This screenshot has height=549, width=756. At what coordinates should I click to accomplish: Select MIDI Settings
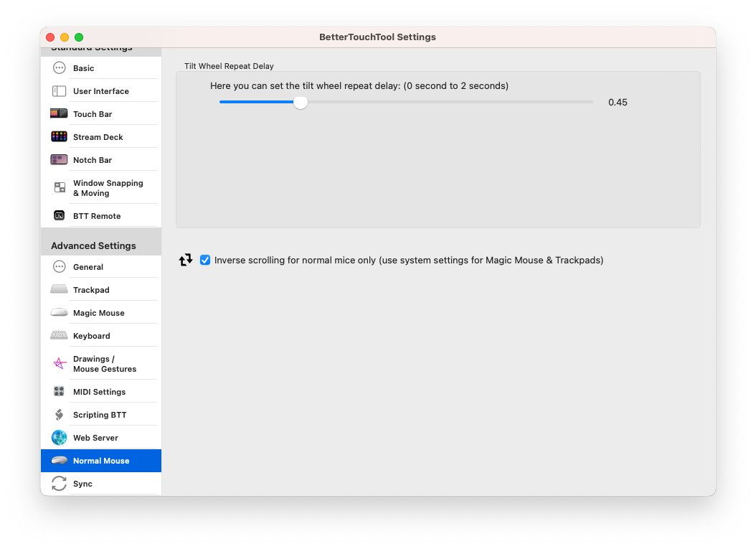(x=101, y=392)
